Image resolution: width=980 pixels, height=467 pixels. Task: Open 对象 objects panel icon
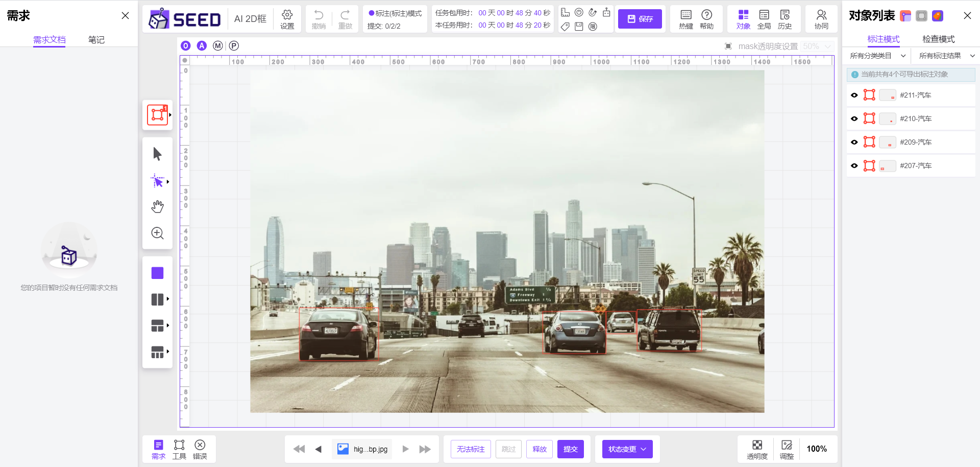743,19
